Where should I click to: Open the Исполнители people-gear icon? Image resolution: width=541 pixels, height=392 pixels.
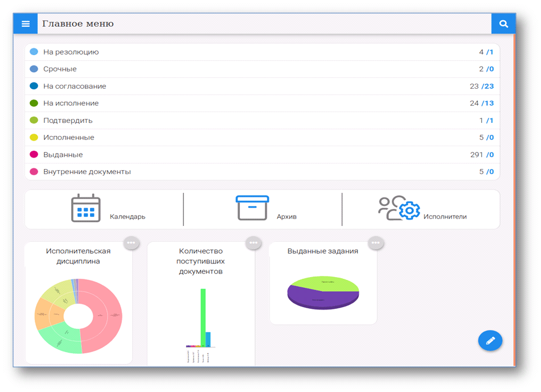[x=399, y=208]
